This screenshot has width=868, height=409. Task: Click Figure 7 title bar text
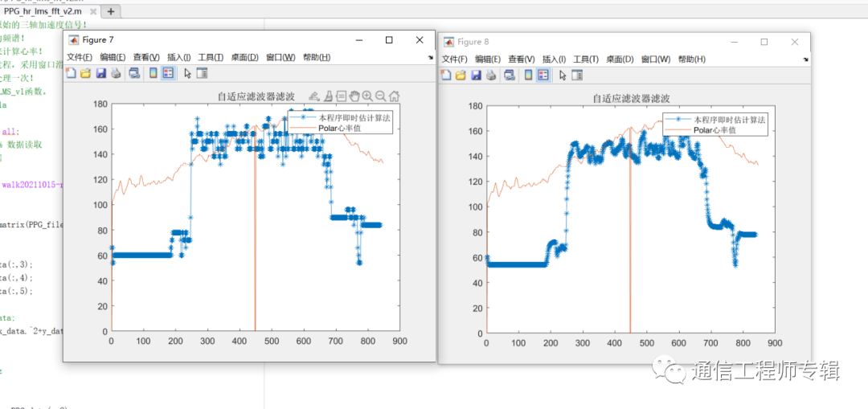coord(98,40)
